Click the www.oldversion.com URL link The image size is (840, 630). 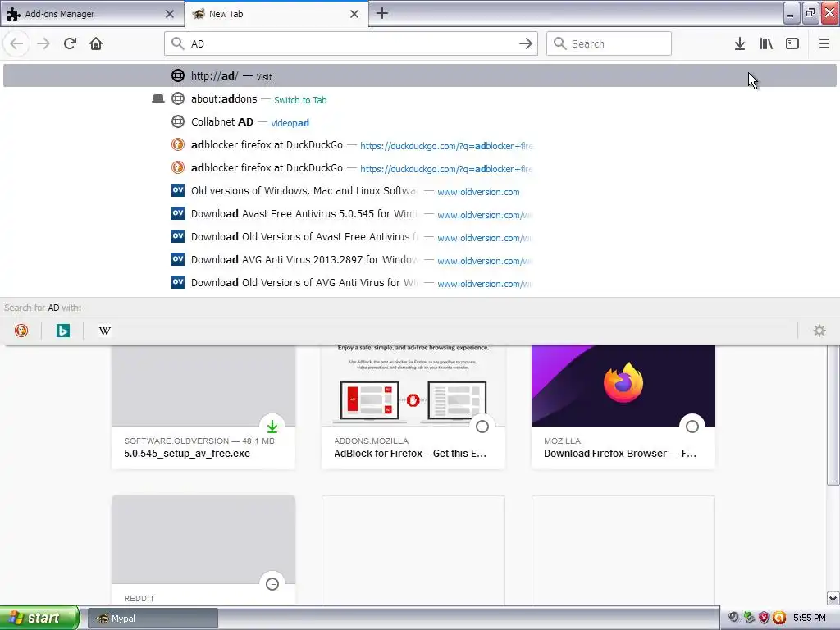pos(478,192)
